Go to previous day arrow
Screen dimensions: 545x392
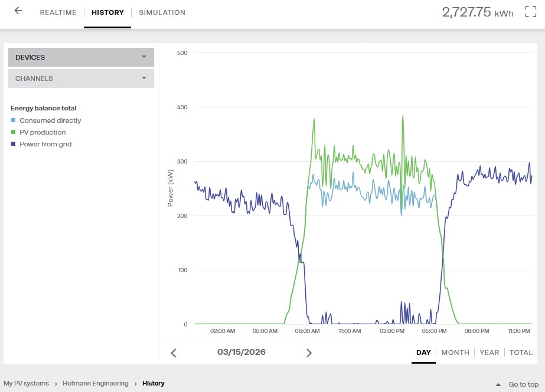pos(174,353)
